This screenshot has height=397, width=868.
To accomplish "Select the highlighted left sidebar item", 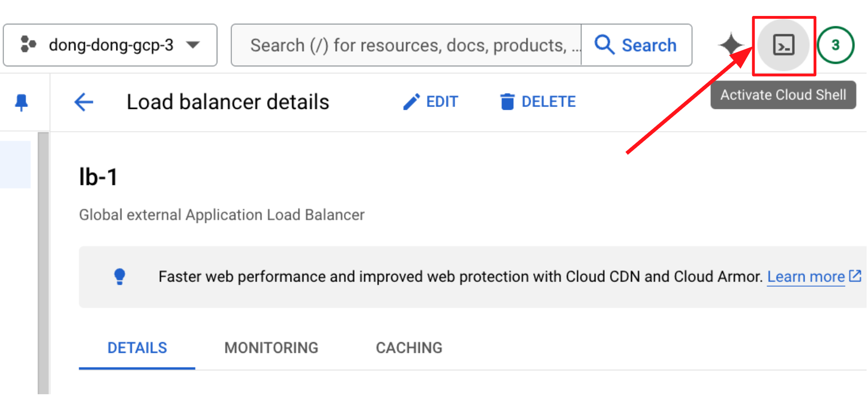I will pos(15,165).
